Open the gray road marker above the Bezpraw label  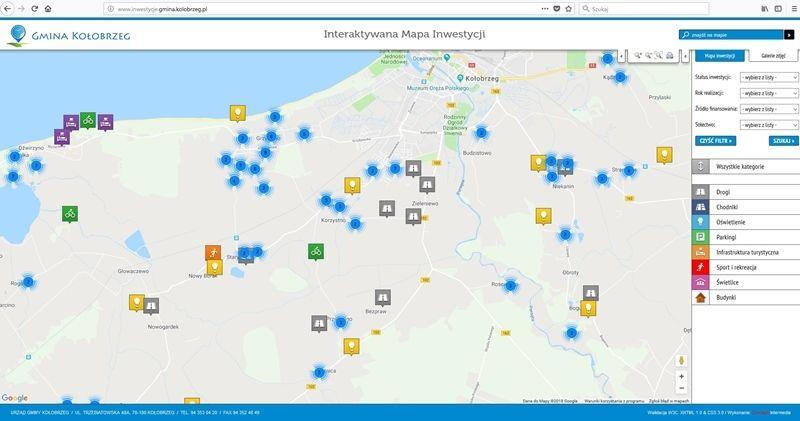[x=383, y=297]
